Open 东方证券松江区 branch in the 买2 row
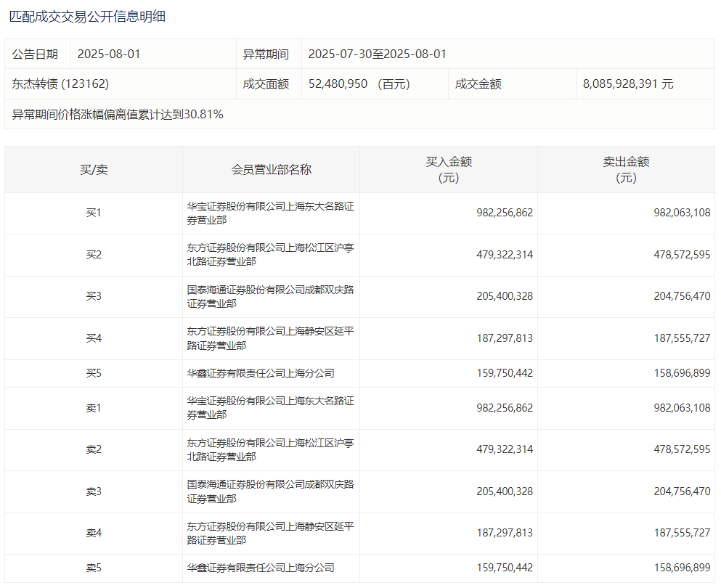Image resolution: width=721 pixels, height=588 pixels. click(270, 255)
